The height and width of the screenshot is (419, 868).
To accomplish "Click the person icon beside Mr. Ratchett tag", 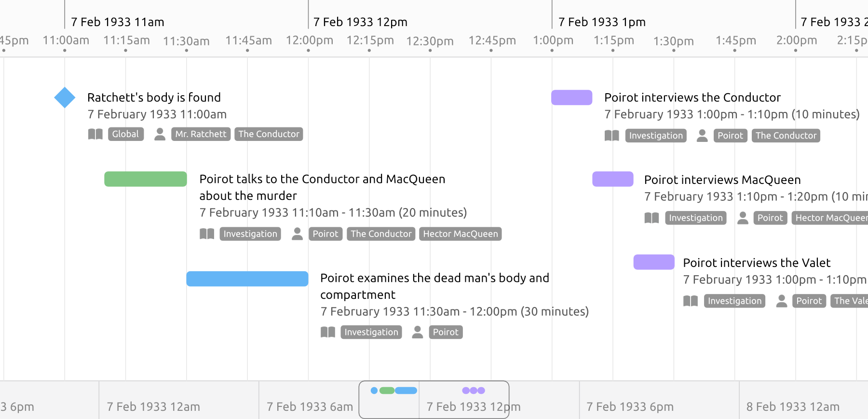I will pos(160,134).
